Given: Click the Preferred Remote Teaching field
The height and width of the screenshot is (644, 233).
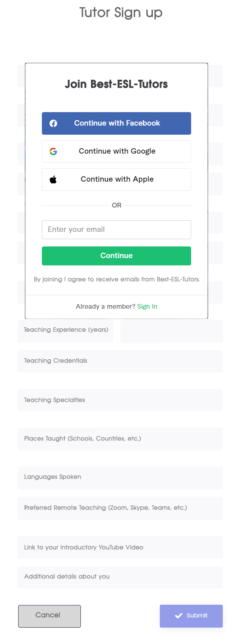Looking at the screenshot, I should (120, 508).
